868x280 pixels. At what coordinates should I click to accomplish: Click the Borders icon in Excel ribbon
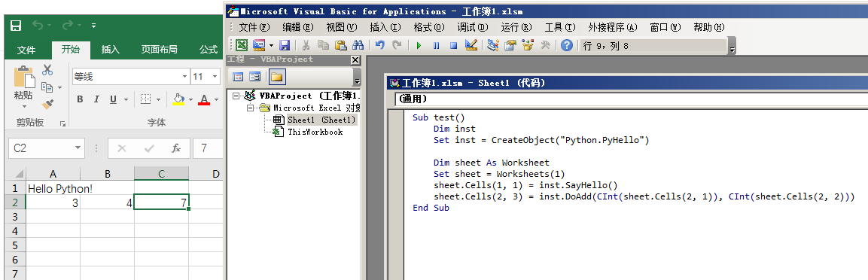[145, 99]
